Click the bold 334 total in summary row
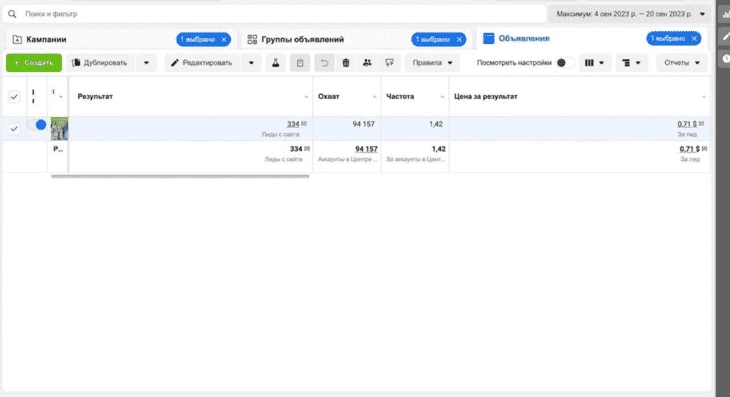Screen dimensions: 730x397 point(296,149)
